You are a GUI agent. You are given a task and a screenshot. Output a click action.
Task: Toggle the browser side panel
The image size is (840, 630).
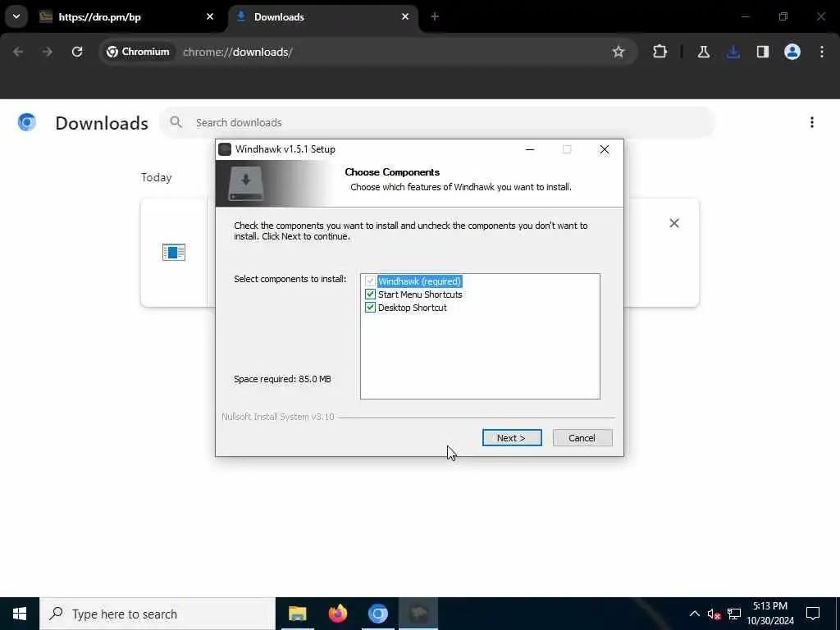[x=763, y=52]
